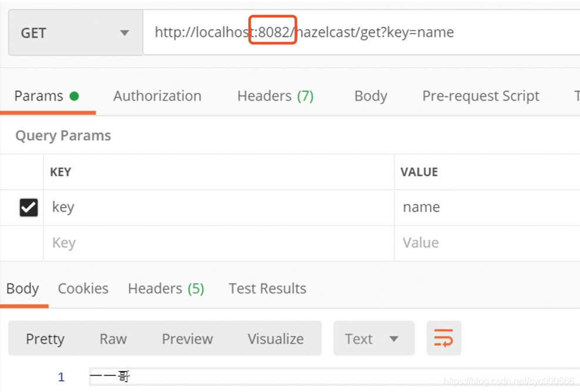
Task: Open the Visualize view of the response
Action: [x=275, y=338]
